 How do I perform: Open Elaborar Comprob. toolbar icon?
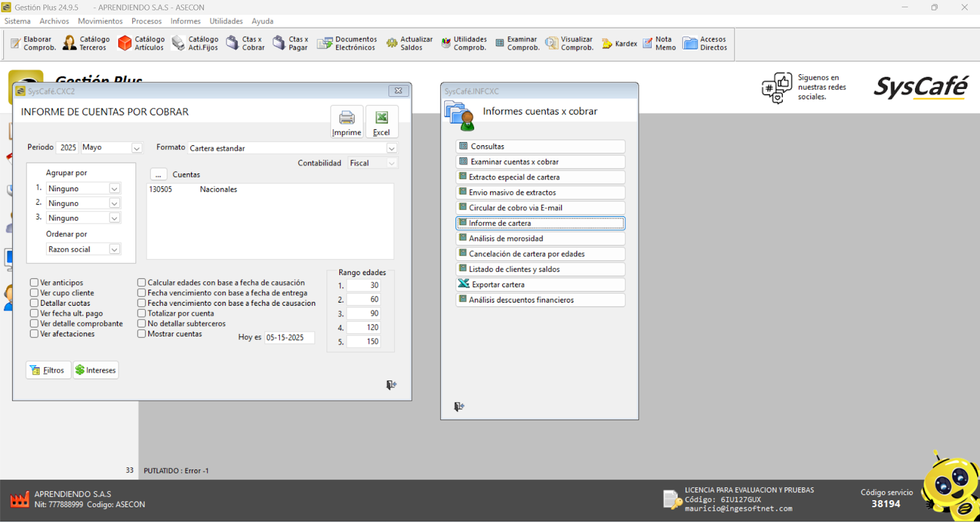[x=33, y=43]
